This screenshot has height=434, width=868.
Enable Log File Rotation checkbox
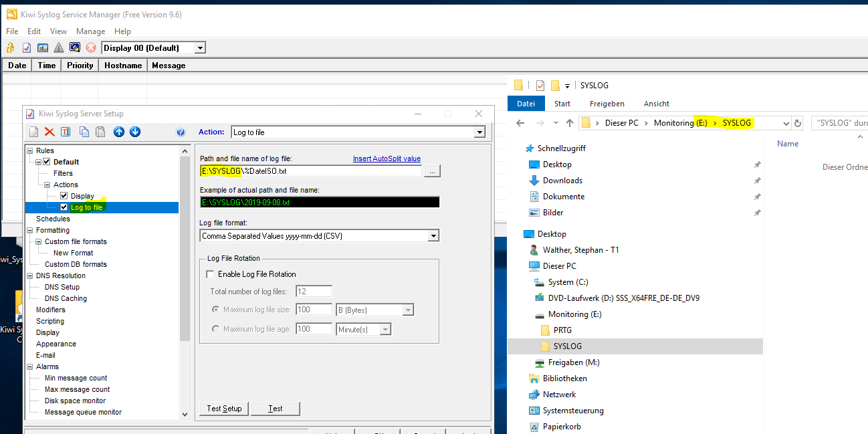211,274
